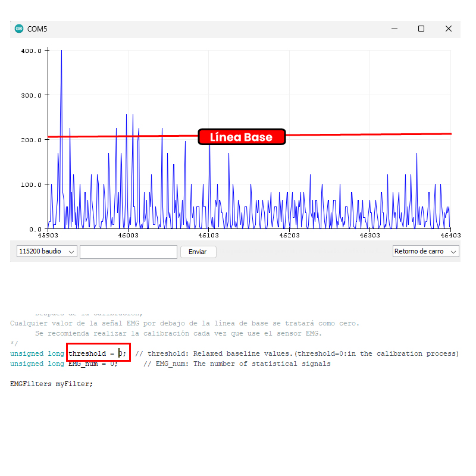Screen dimensions: 476x476
Task: Click the Arduino logo in the title bar
Action: click(x=19, y=29)
